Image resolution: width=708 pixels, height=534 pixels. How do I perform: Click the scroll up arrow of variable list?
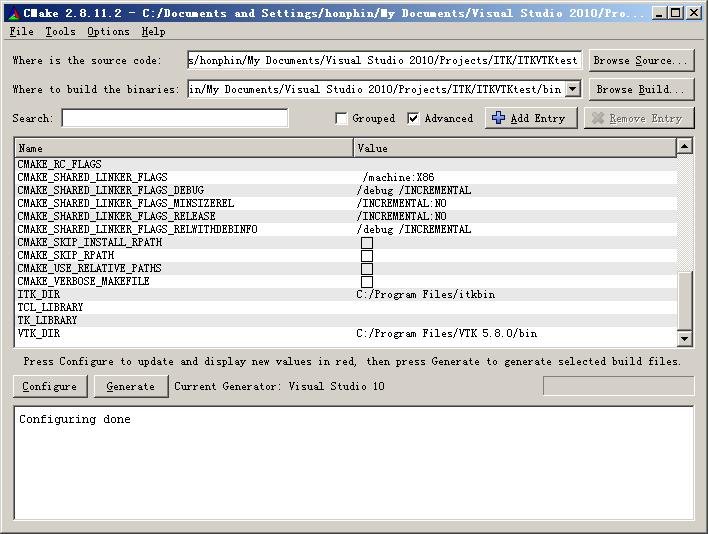click(x=684, y=147)
